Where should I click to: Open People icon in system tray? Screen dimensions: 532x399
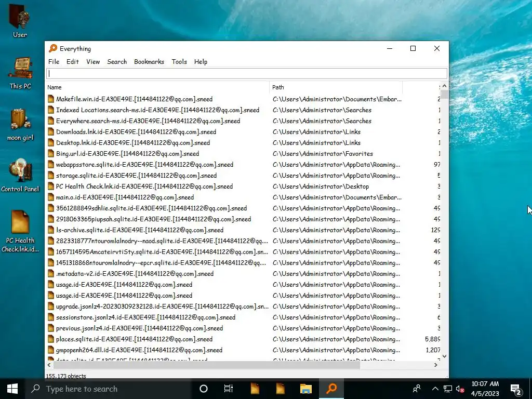417,389
